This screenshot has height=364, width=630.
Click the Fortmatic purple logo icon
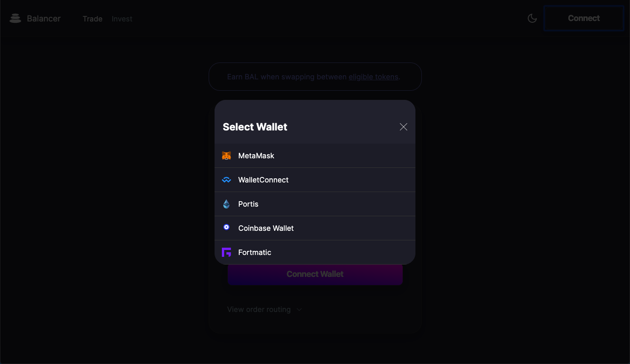click(226, 252)
